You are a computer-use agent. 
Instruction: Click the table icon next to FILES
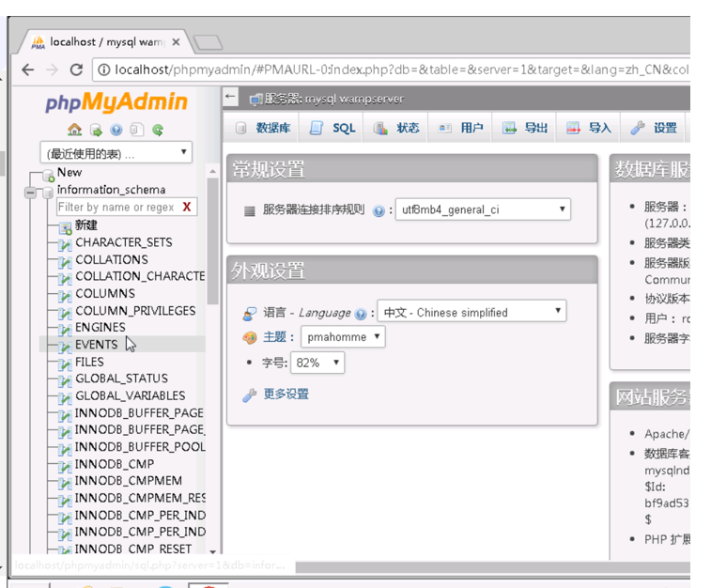(65, 364)
